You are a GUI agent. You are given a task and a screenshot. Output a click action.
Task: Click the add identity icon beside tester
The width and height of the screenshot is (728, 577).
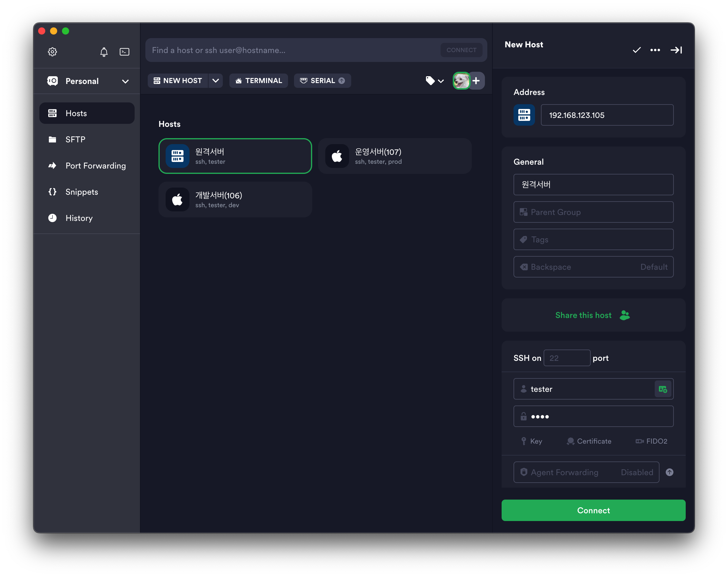662,389
